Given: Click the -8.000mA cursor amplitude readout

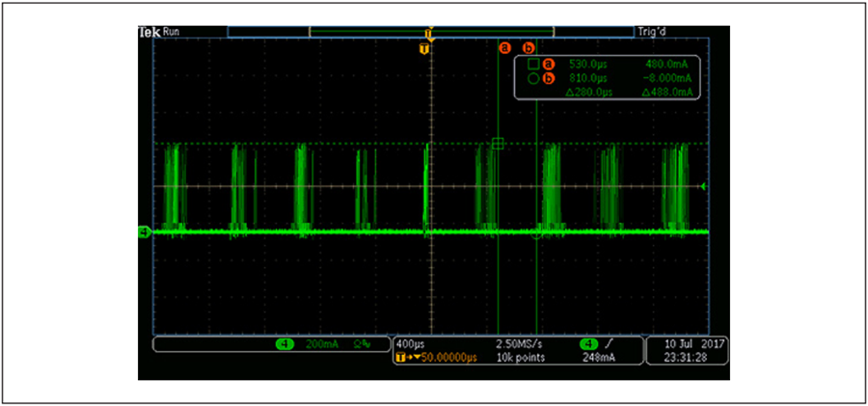Looking at the screenshot, I should coord(666,79).
